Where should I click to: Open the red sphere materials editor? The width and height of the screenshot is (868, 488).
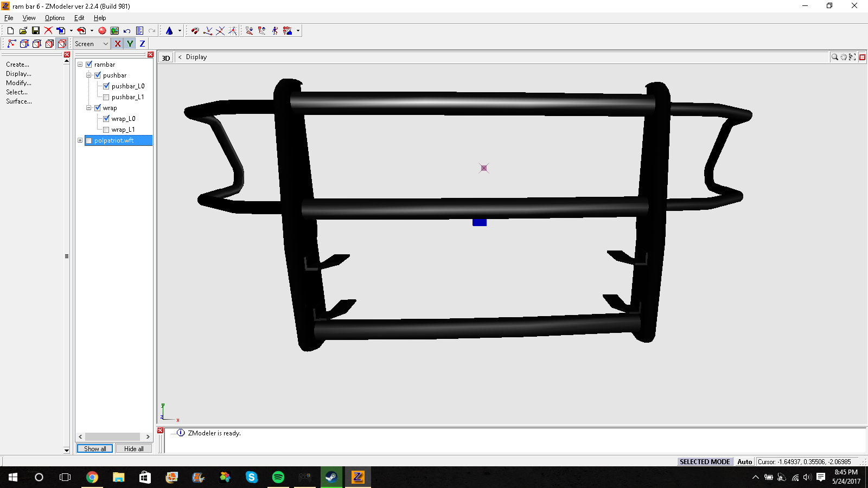tap(102, 31)
